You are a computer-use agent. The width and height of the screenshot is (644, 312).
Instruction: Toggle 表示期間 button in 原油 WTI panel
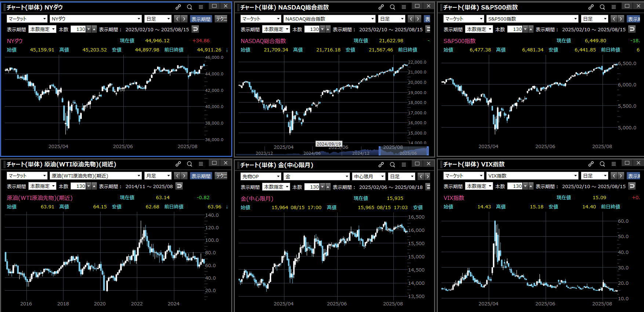click(x=201, y=176)
